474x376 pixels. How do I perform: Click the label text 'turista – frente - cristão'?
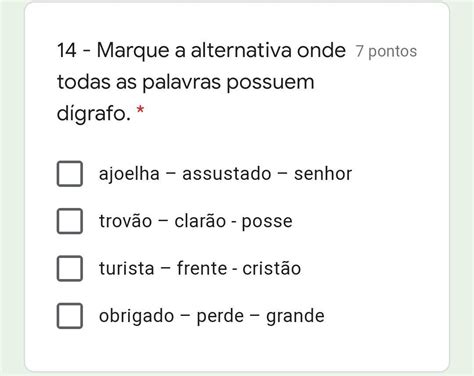(x=200, y=268)
